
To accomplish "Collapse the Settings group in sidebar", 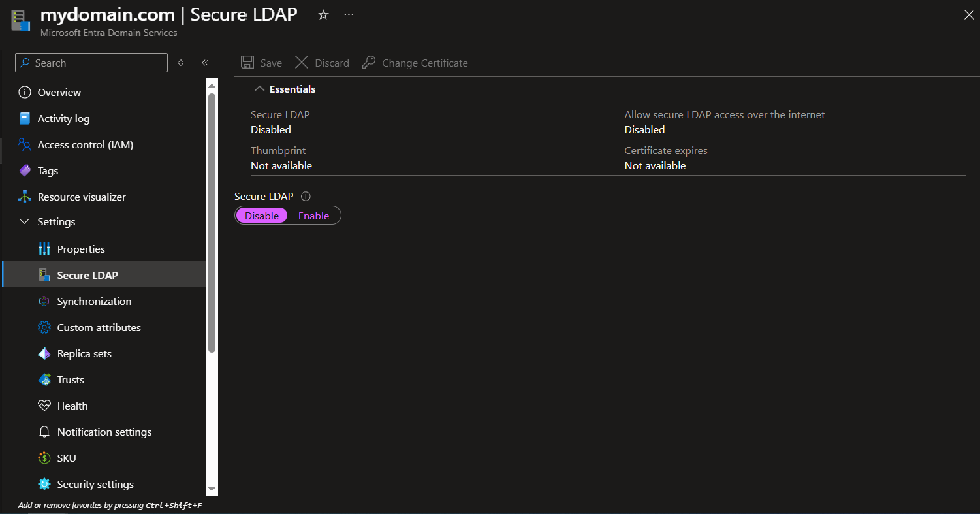I will [x=25, y=222].
